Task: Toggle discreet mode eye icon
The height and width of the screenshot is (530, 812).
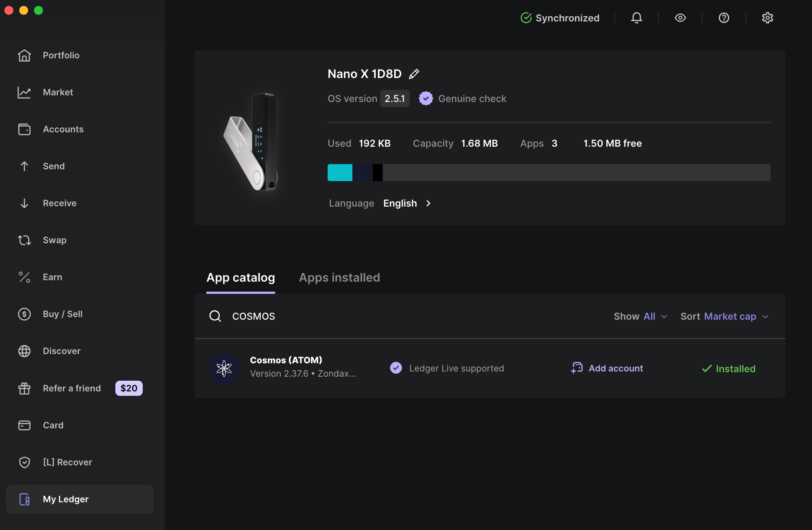Action: (680, 18)
